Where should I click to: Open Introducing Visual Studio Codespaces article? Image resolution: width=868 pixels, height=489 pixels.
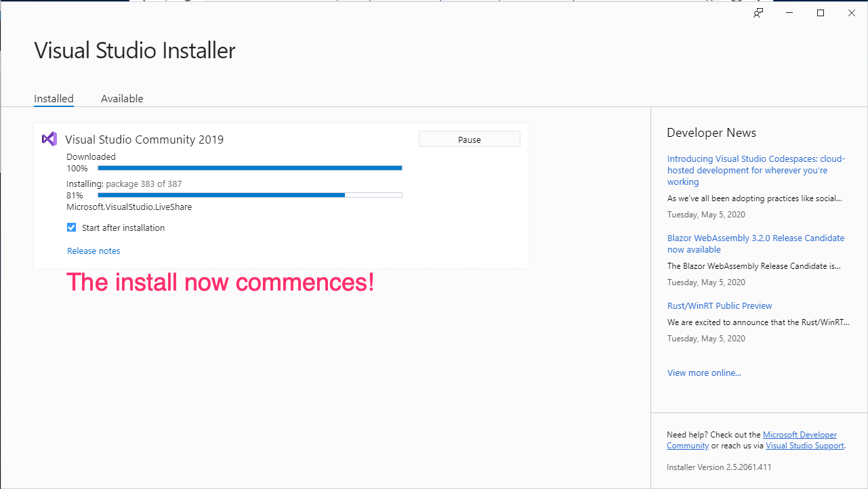click(x=756, y=170)
